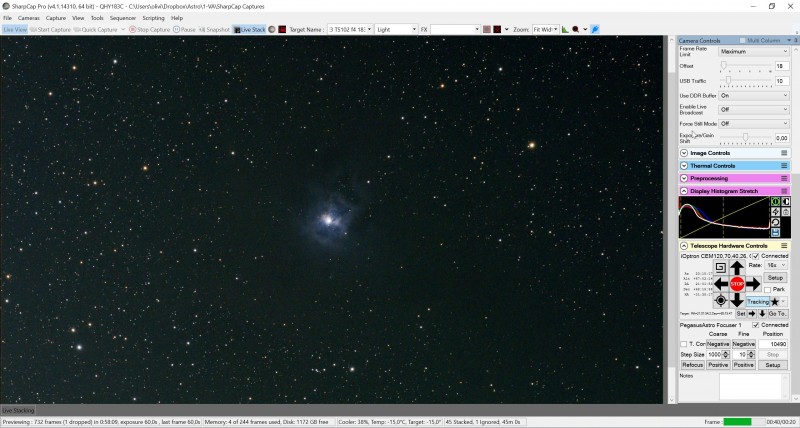Screen dimensions: 800x428
Task: Open the Scripting menu
Action: [x=153, y=18]
